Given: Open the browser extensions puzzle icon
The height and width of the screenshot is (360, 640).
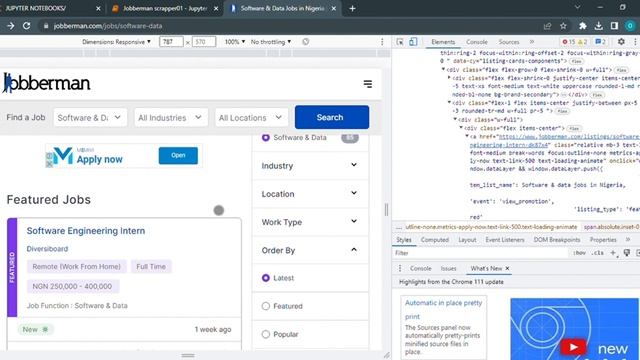Looking at the screenshot, I should (x=583, y=26).
